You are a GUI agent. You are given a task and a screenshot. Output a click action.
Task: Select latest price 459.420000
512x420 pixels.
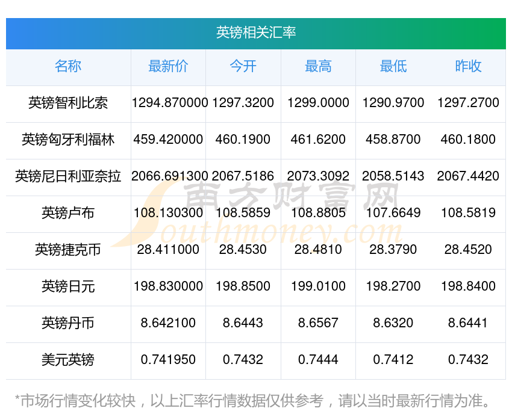tap(168, 140)
